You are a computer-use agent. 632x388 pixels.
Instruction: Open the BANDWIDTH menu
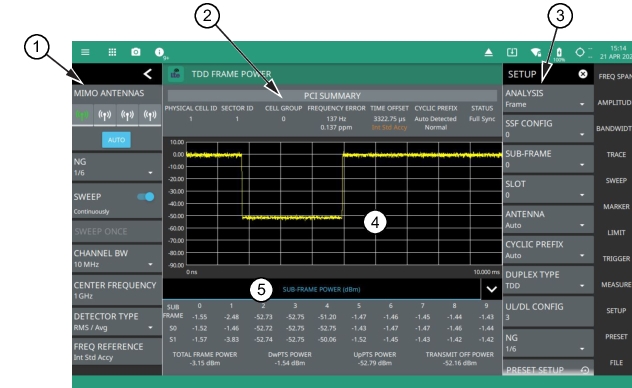point(615,129)
